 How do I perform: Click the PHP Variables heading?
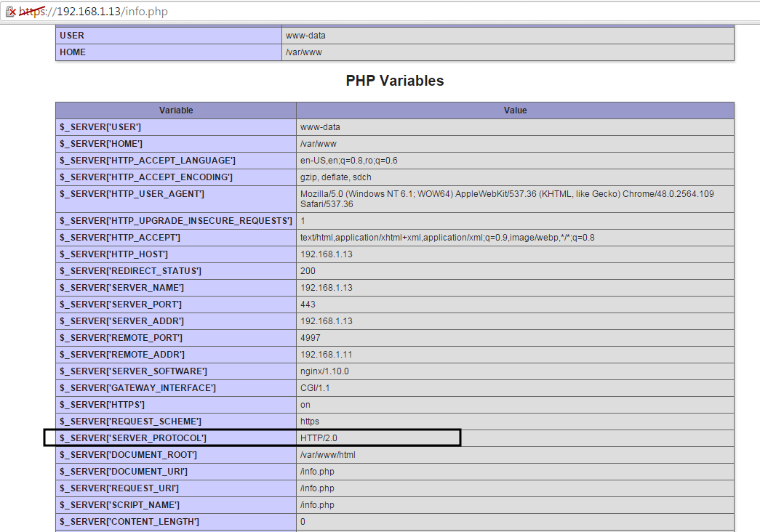[395, 81]
